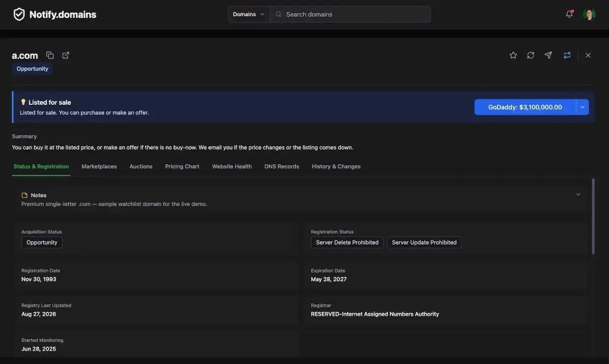
Task: Open the Domains search scope dropdown
Action: point(249,14)
